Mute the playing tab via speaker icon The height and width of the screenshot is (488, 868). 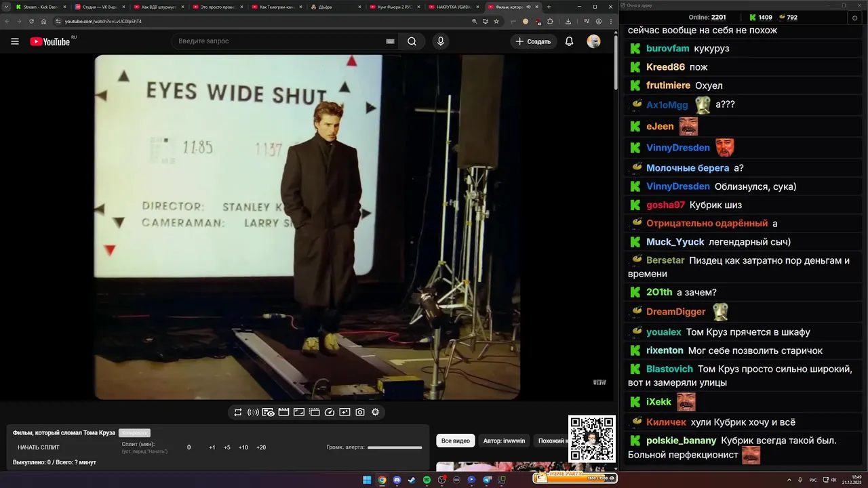[529, 7]
